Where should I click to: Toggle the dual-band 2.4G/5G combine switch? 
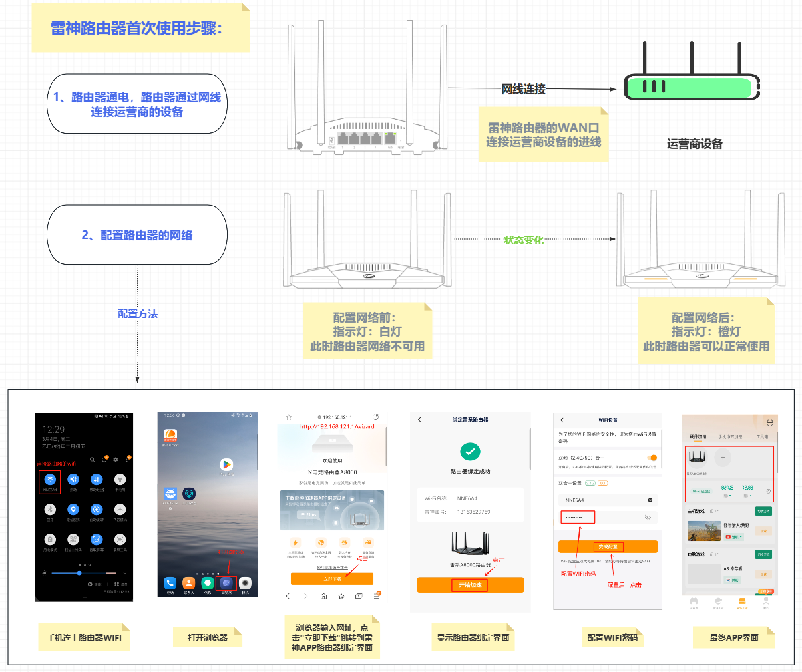pos(652,458)
